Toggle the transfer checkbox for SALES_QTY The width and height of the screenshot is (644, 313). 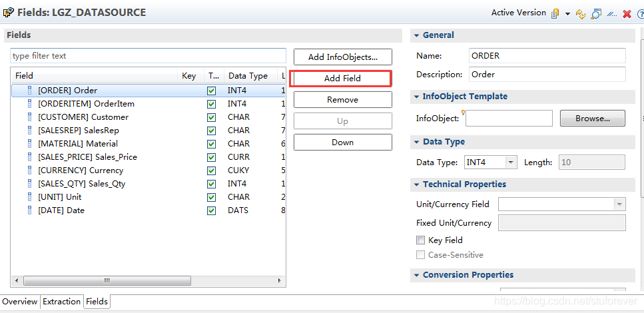coord(212,184)
